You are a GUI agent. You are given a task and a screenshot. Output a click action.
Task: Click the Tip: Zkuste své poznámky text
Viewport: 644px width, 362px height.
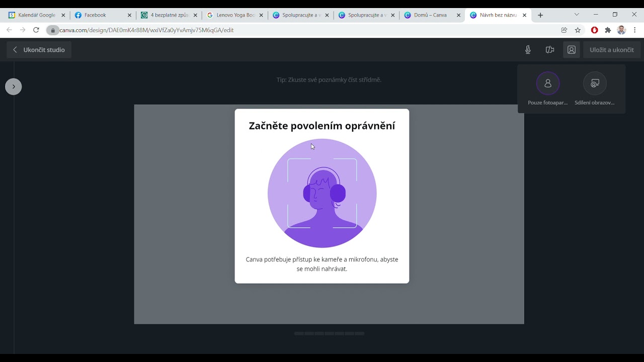click(x=329, y=79)
